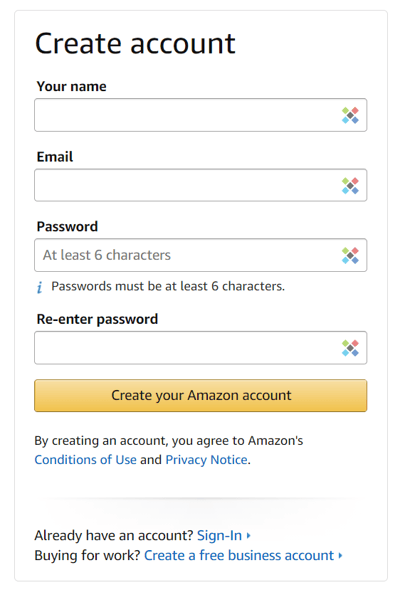Click the 'Passwords must be at least 6 characters' hint

coord(168,286)
